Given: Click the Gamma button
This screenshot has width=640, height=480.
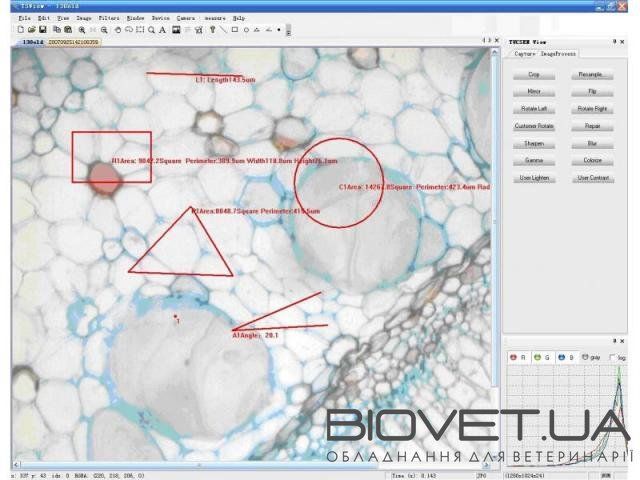Looking at the screenshot, I should point(534,161).
